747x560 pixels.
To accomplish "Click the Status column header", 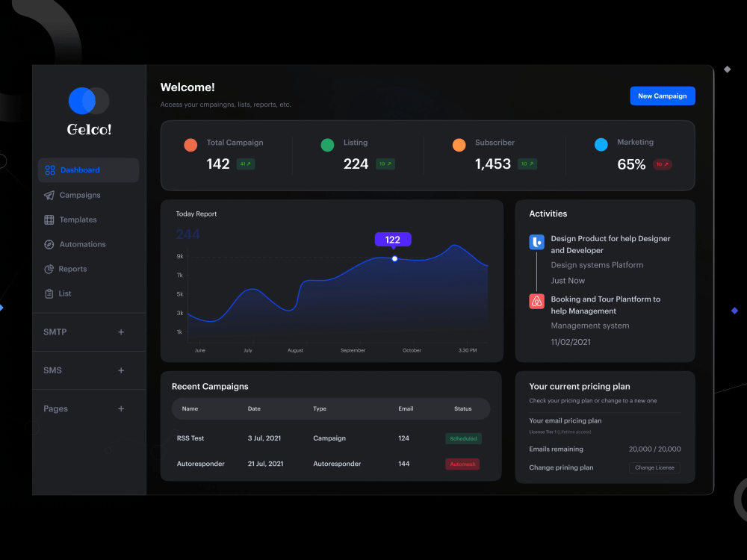I will tap(462, 408).
